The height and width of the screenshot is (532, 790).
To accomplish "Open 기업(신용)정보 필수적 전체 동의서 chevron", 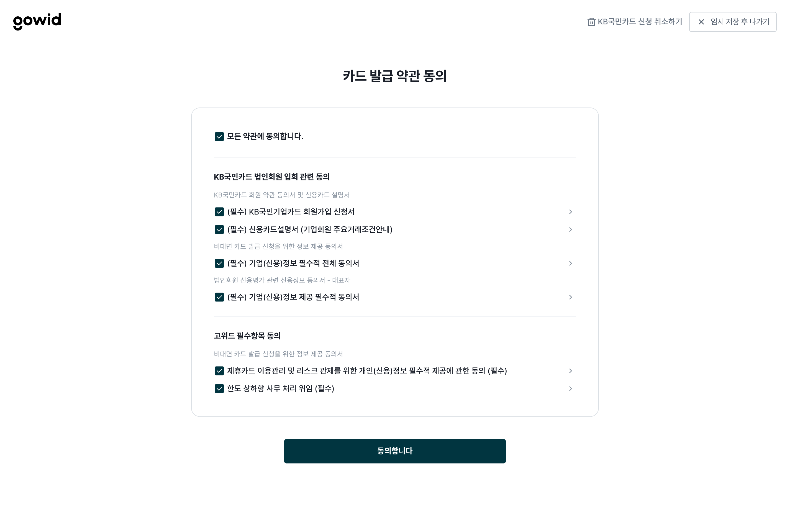I will click(x=571, y=263).
